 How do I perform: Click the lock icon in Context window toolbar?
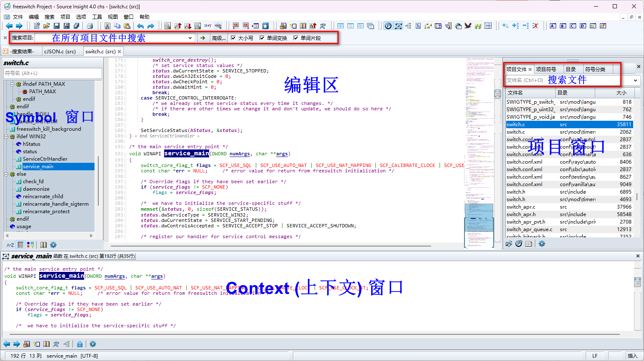(x=80, y=344)
